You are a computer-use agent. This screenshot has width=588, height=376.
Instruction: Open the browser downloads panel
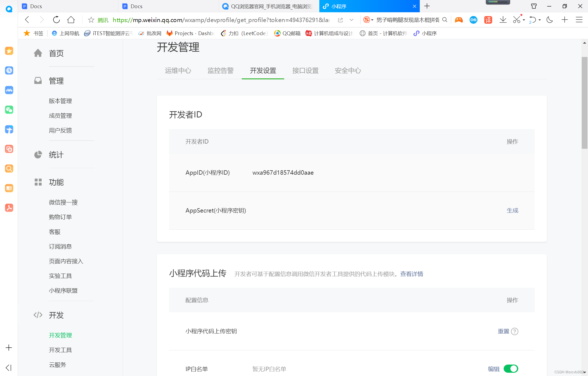(x=503, y=20)
